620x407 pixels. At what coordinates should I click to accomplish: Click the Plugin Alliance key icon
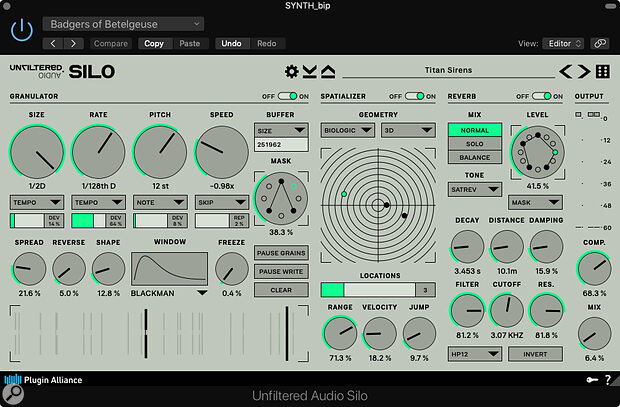click(592, 380)
